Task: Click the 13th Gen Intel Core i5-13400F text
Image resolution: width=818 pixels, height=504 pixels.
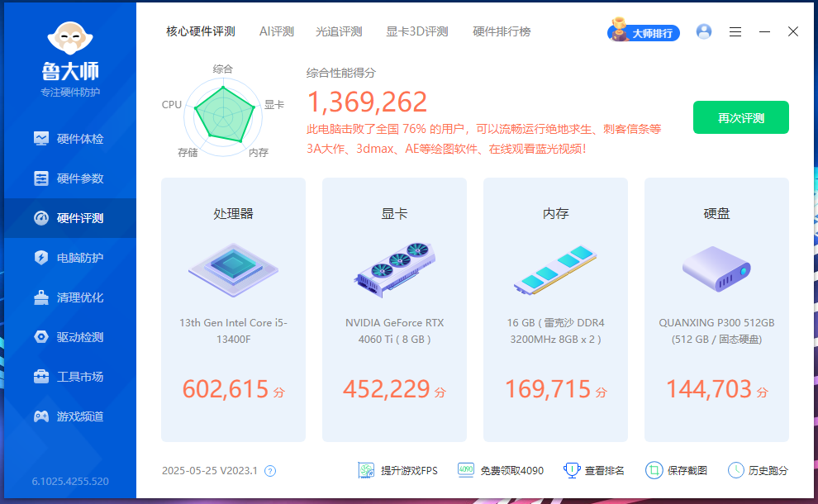Action: pos(233,330)
